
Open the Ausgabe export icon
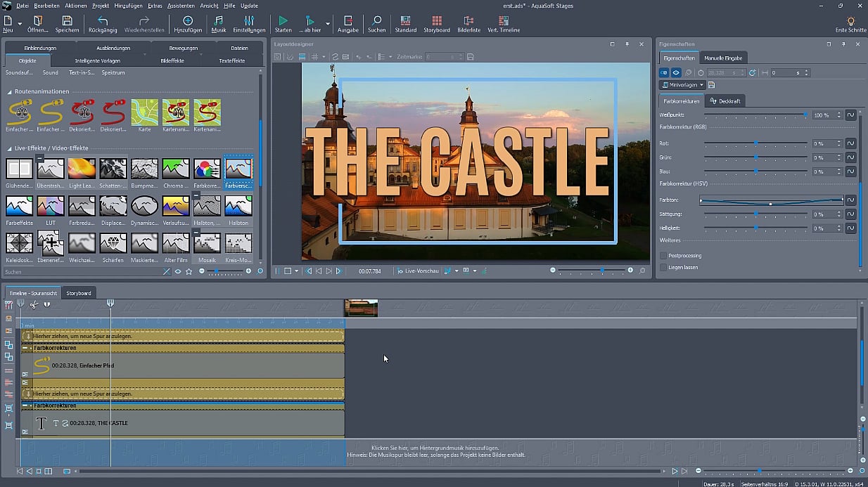click(x=347, y=21)
